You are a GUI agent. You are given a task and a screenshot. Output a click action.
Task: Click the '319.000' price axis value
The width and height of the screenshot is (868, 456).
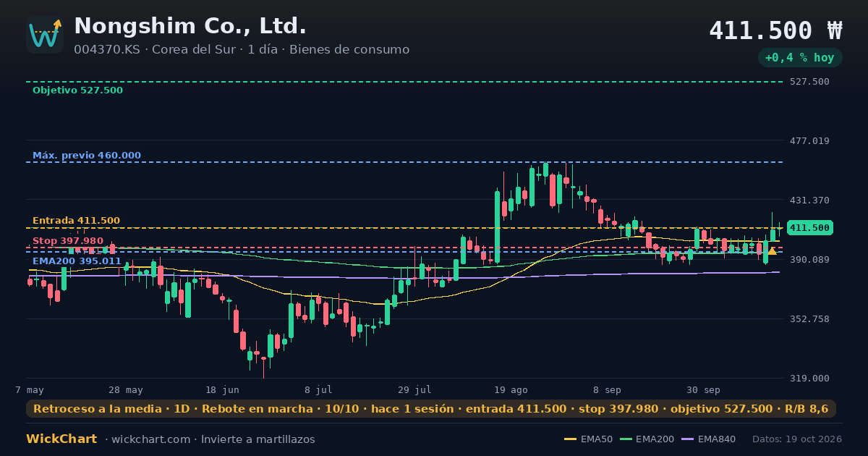click(809, 379)
